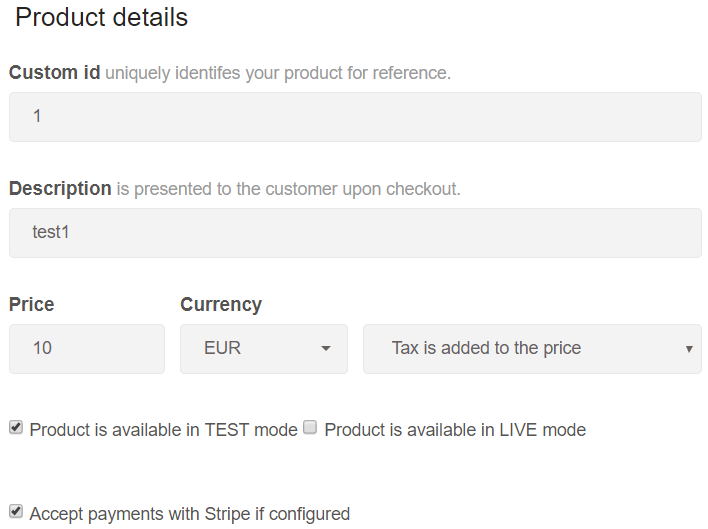Click the arrow on the tax dropdown

(689, 349)
